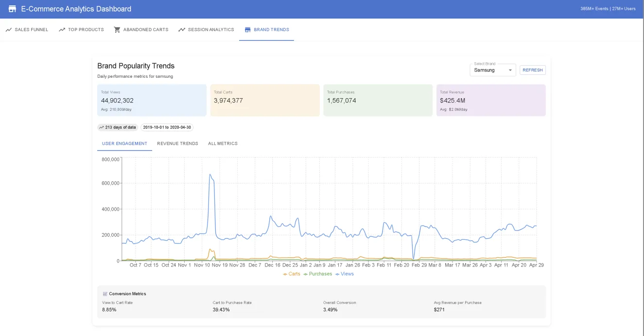The image size is (644, 336).
Task: Click trend icon in 213 days chip
Action: coord(102,127)
